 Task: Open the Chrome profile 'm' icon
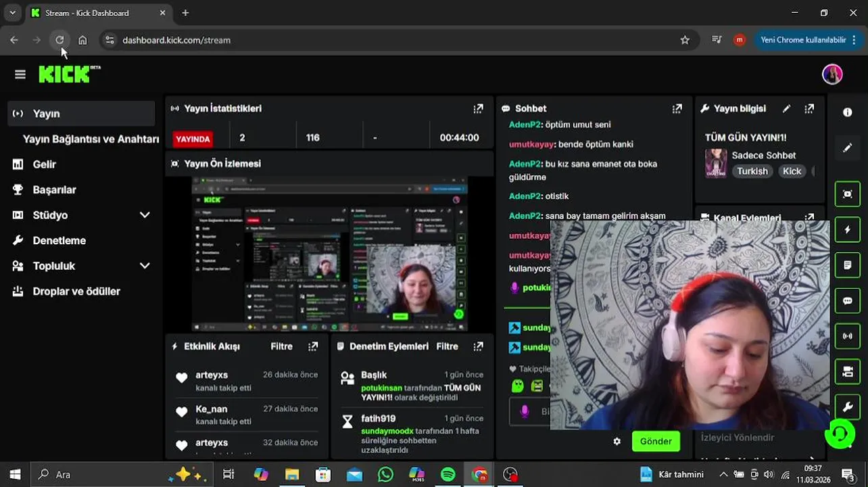[740, 40]
